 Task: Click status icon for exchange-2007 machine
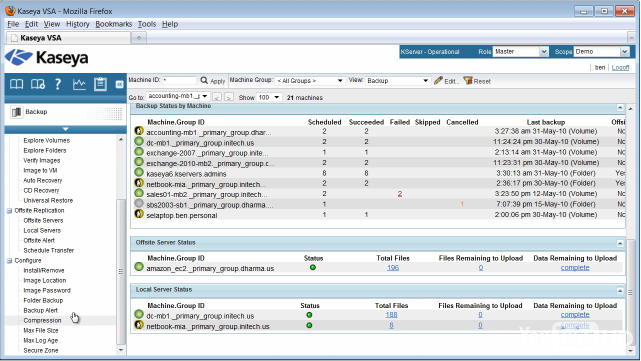(139, 152)
